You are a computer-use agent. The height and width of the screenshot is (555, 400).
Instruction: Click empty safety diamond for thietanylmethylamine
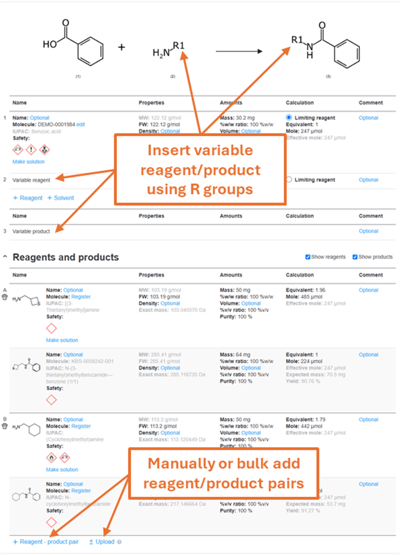pyautogui.click(x=51, y=328)
